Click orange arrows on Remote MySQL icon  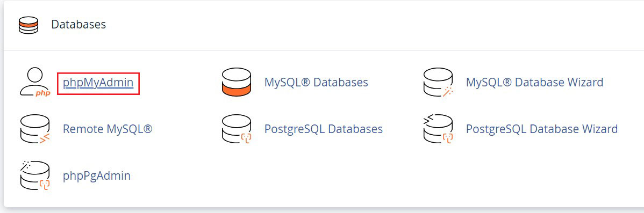tap(44, 139)
